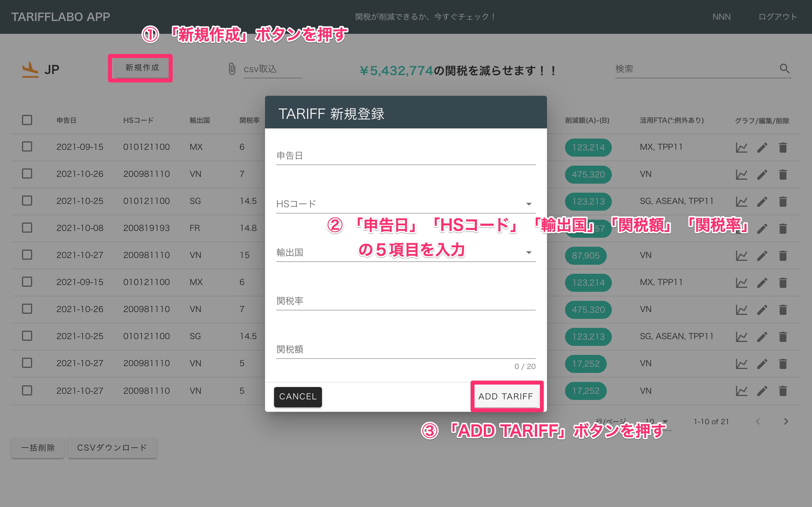The image size is (812, 507).
Task: Open graph for first 2021-09-15 MX row
Action: click(x=741, y=148)
